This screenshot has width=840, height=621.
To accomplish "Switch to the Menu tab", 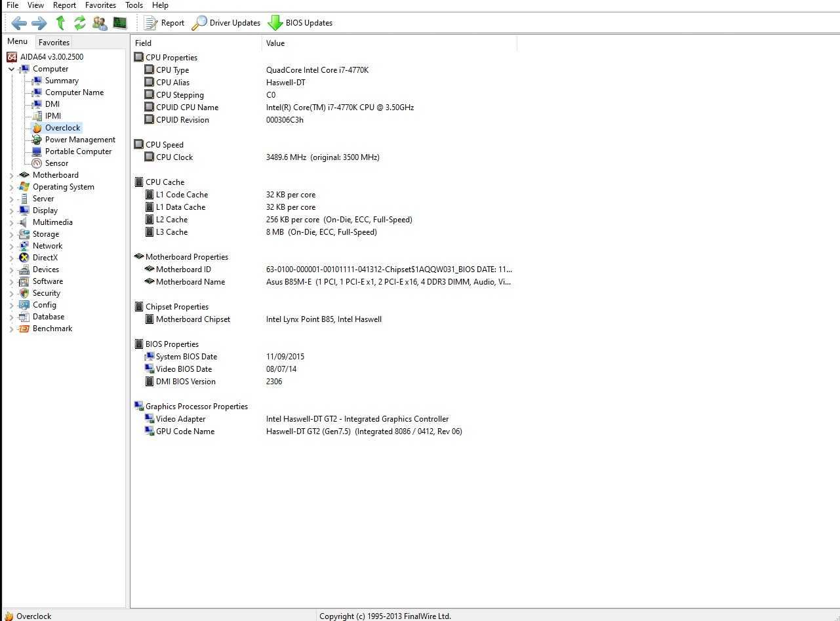I will [18, 42].
